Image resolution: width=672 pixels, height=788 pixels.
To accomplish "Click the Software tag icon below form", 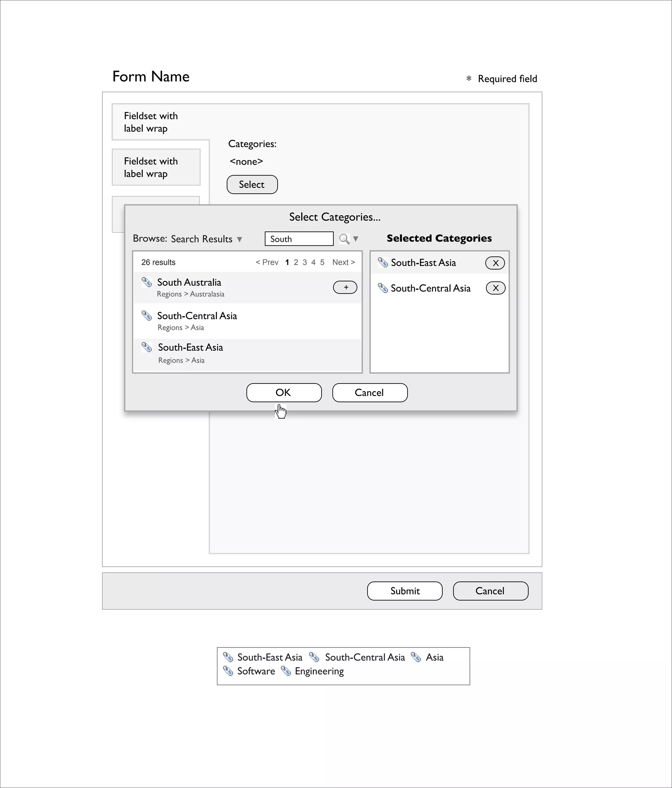I will (228, 671).
